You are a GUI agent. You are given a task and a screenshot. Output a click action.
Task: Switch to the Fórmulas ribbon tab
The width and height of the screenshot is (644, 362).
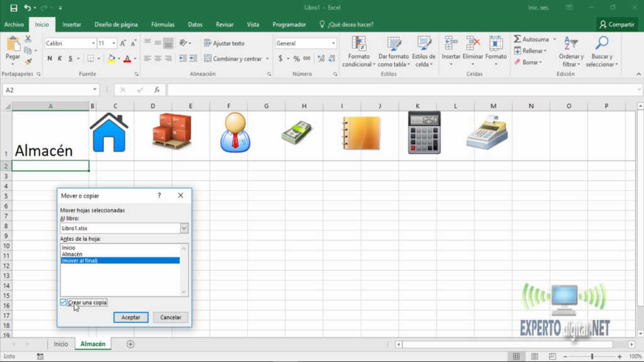(x=163, y=24)
